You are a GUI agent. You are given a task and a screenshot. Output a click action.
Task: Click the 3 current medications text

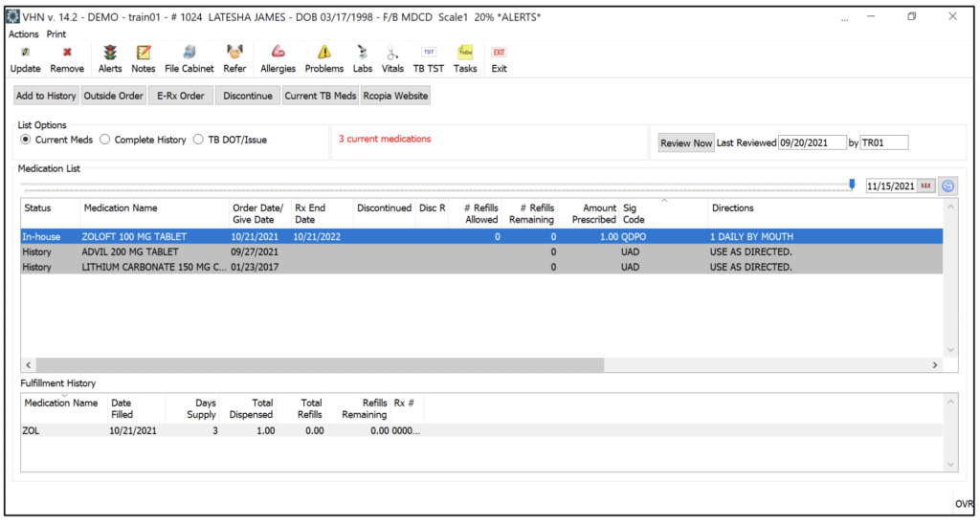point(385,139)
